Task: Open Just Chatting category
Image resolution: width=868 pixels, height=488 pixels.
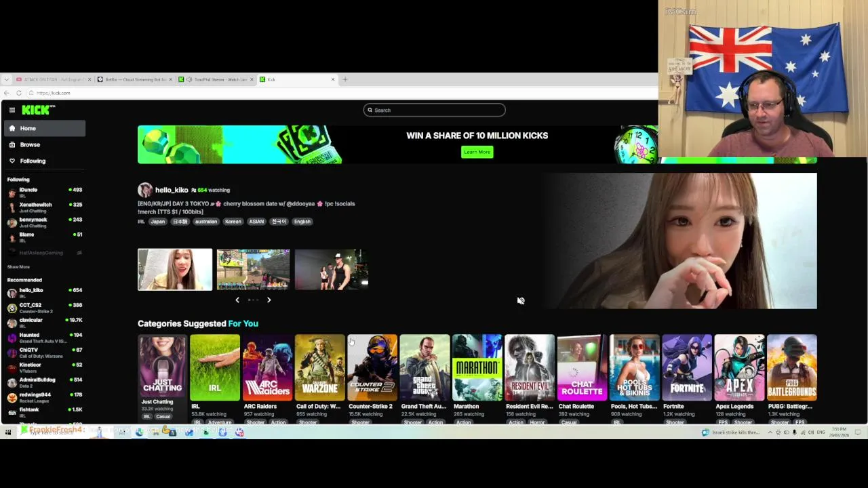Action: [162, 368]
